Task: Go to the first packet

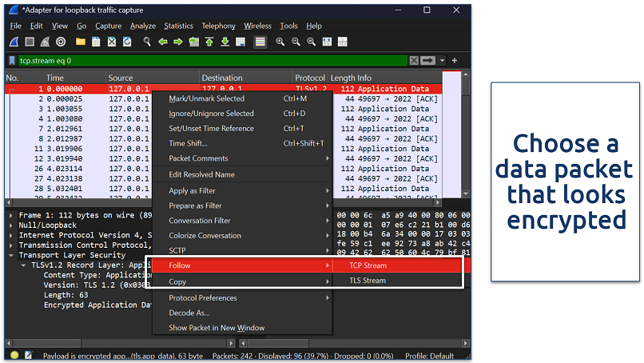Action: (209, 41)
